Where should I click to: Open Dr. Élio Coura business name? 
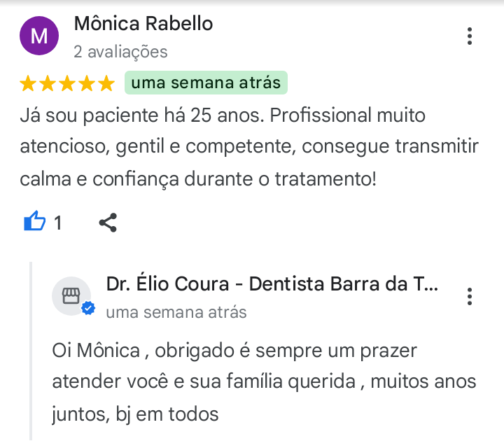(x=272, y=283)
